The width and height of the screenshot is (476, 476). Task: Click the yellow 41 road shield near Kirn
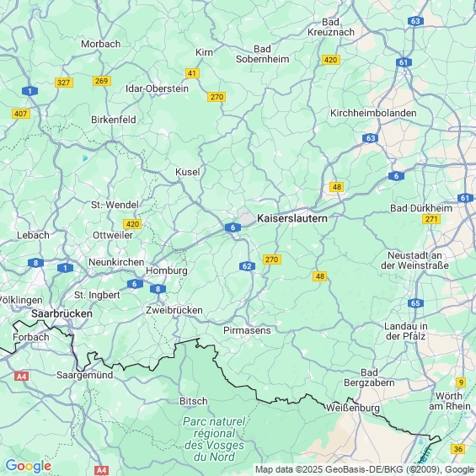click(192, 73)
